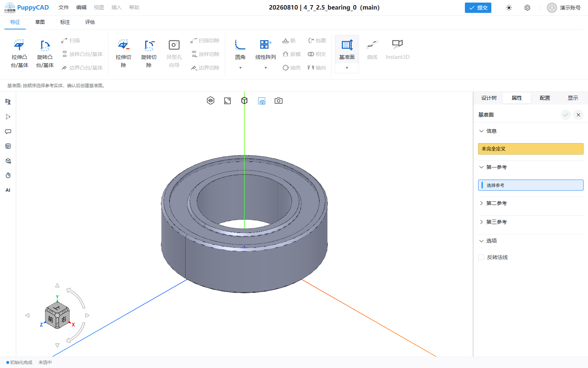Click the PuppyCAD logo
The width and height of the screenshot is (588, 368).
pyautogui.click(x=26, y=8)
